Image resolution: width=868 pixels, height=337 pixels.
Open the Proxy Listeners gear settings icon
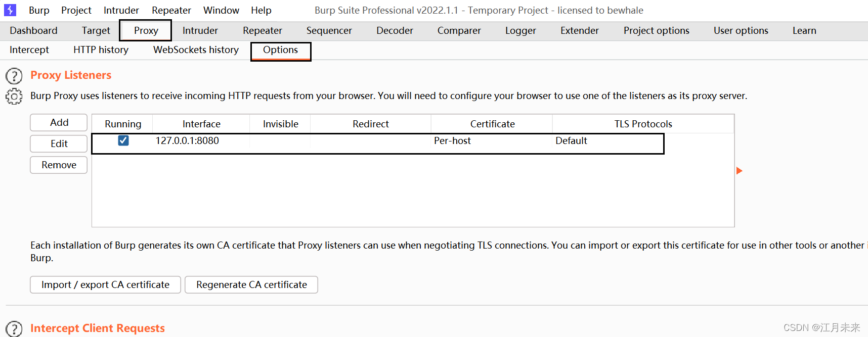click(x=14, y=97)
